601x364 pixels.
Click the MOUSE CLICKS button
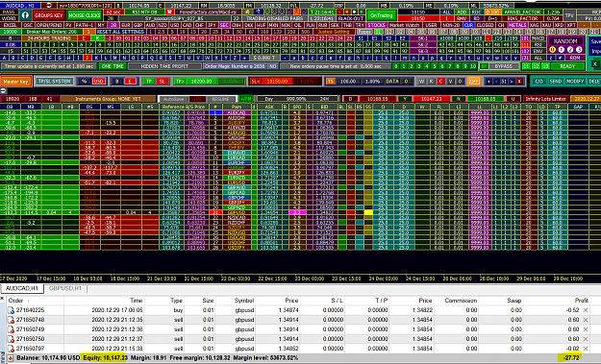(x=85, y=15)
